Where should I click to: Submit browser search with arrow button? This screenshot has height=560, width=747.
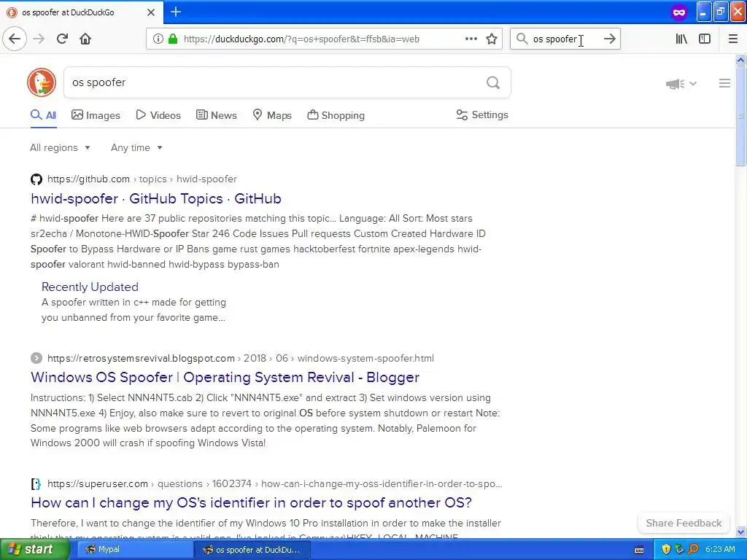point(609,39)
